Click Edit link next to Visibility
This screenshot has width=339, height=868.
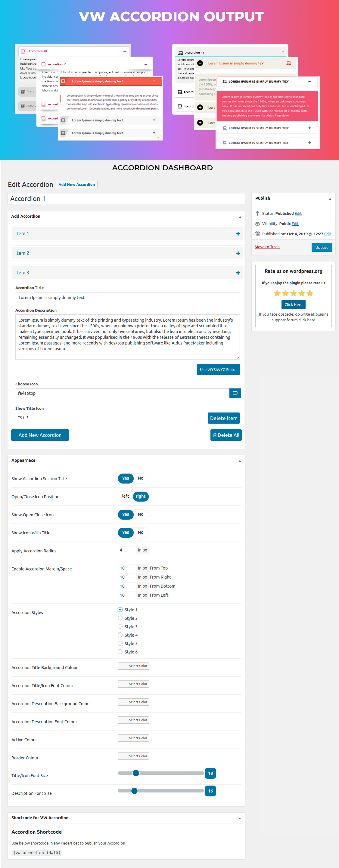[x=295, y=224]
